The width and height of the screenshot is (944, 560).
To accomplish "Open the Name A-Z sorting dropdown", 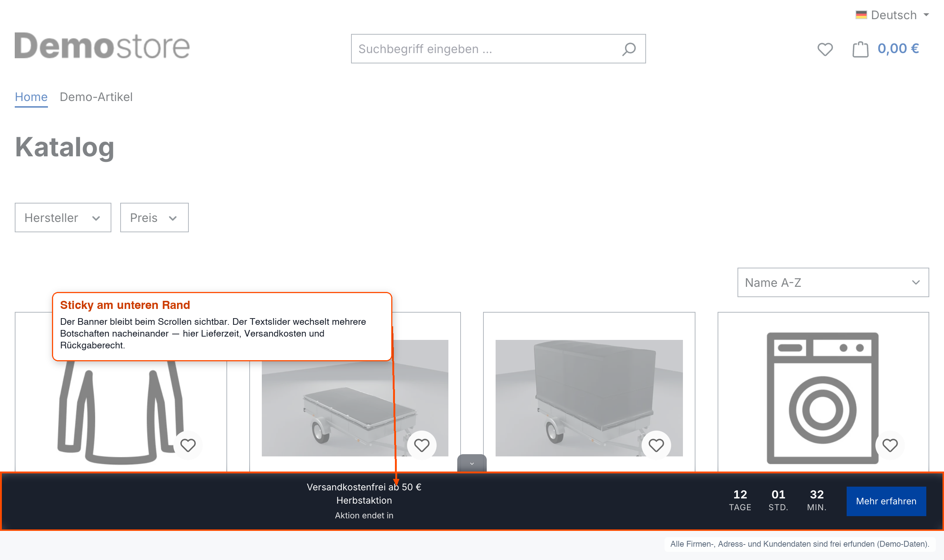I will 833,282.
